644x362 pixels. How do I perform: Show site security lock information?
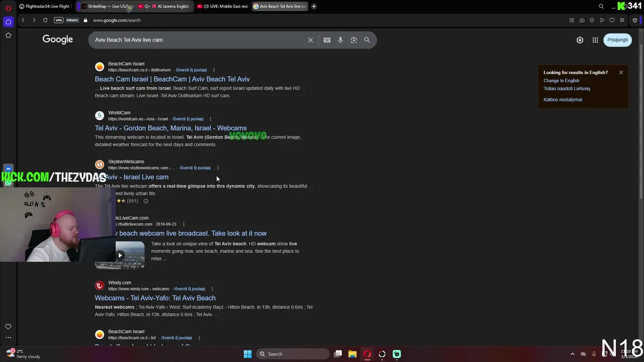[x=86, y=20]
